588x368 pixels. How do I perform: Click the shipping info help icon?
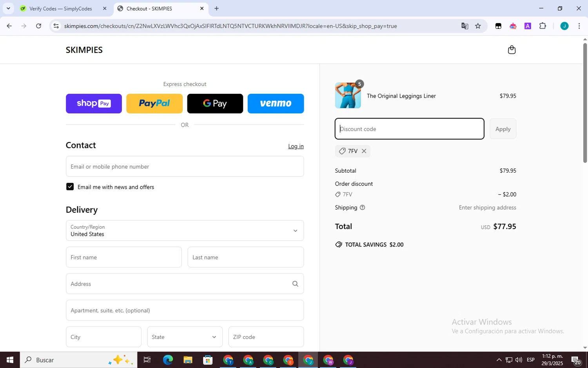(362, 208)
